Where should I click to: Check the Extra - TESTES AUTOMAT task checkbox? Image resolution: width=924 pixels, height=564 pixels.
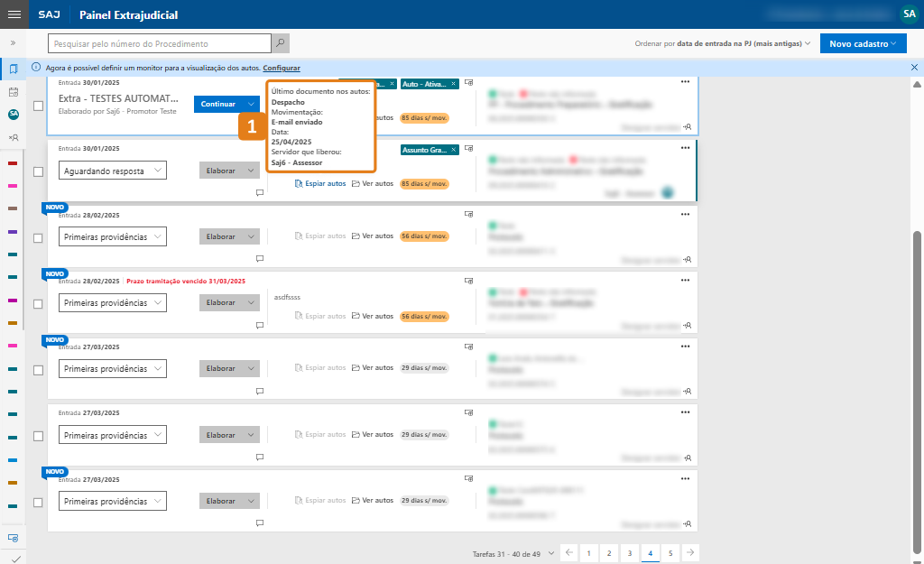tap(38, 106)
